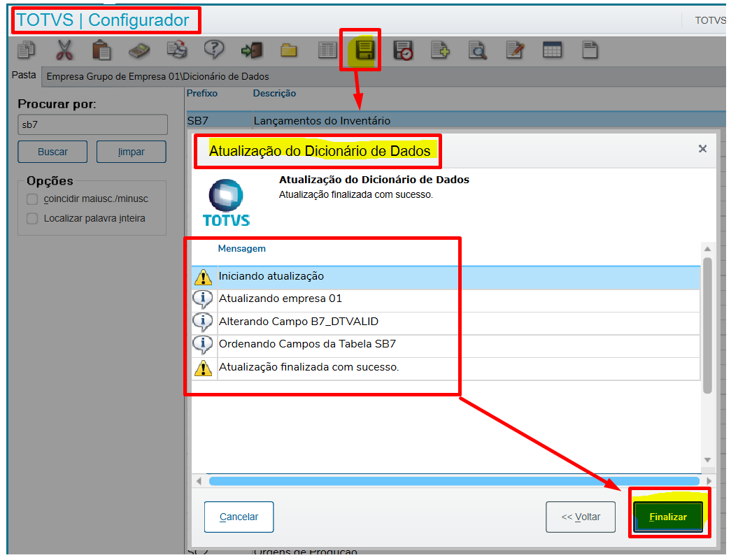Select the Atualizando empresa 01 message row
The height and width of the screenshot is (560, 731).
tap(446, 300)
